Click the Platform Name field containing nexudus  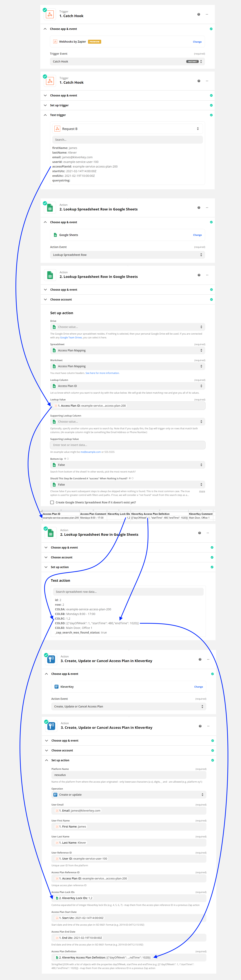pos(129,775)
